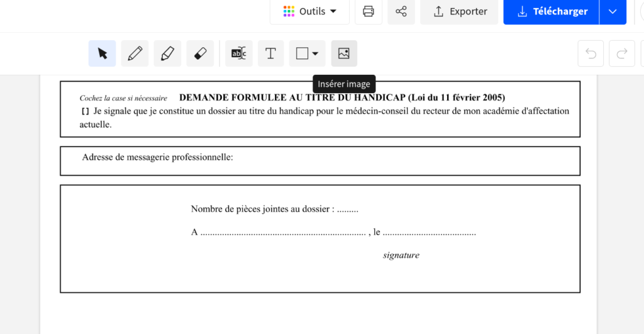Redo the last undone action
The image size is (644, 334).
point(621,53)
